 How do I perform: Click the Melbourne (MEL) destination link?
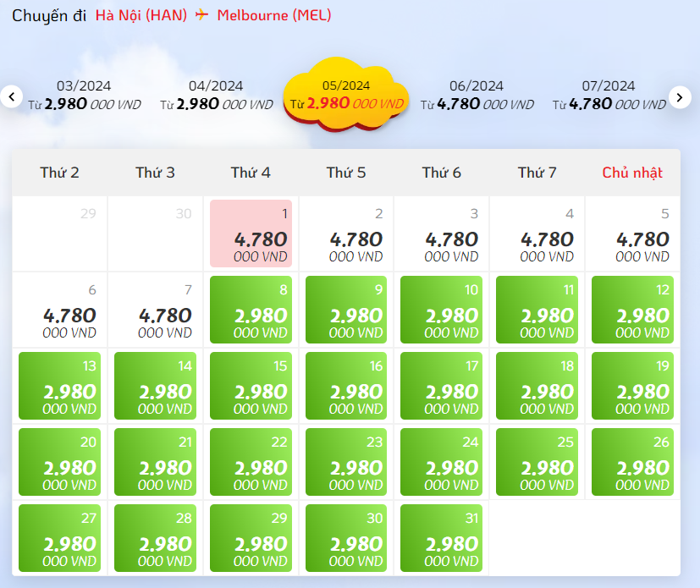pyautogui.click(x=274, y=15)
